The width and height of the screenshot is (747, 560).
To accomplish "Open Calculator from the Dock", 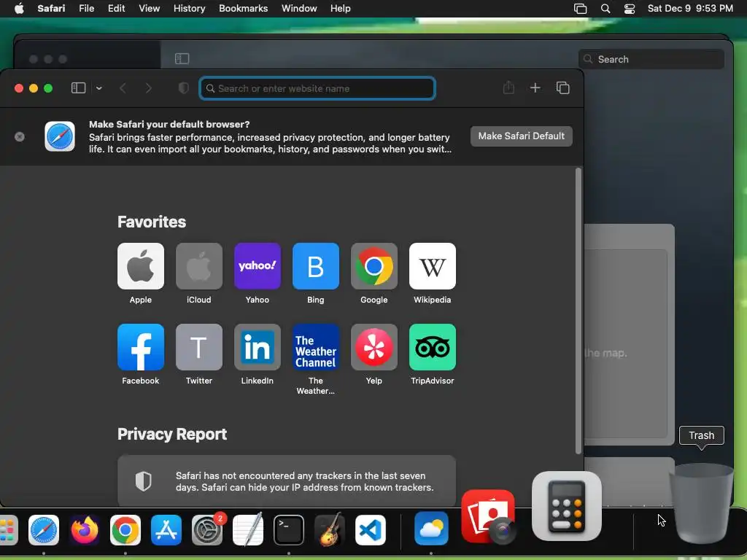I will click(x=566, y=506).
